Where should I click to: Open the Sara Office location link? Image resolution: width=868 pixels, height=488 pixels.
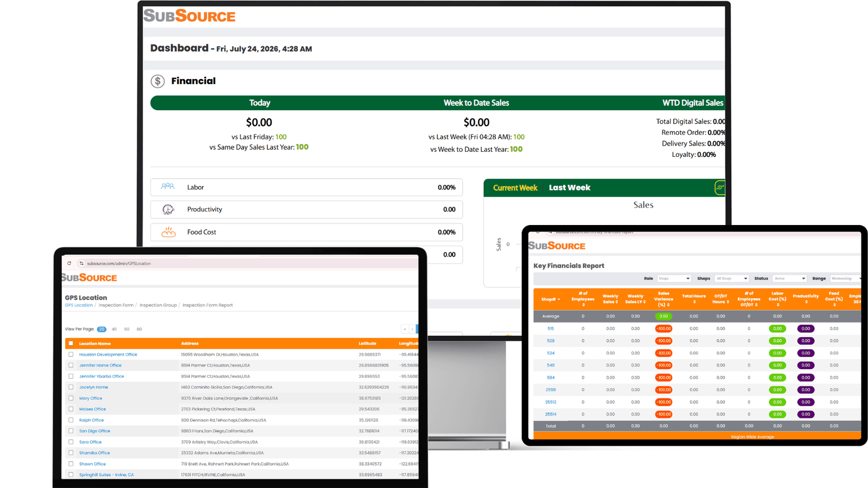point(90,442)
